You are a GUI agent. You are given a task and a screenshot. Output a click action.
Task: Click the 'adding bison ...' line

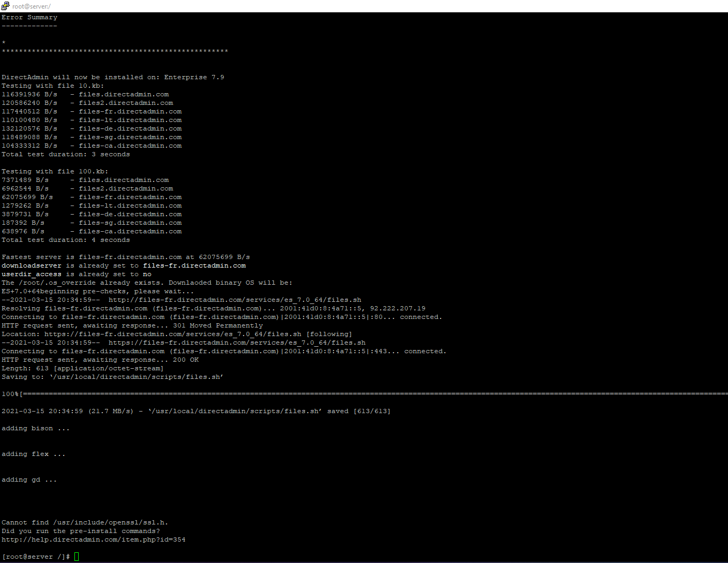(35, 428)
